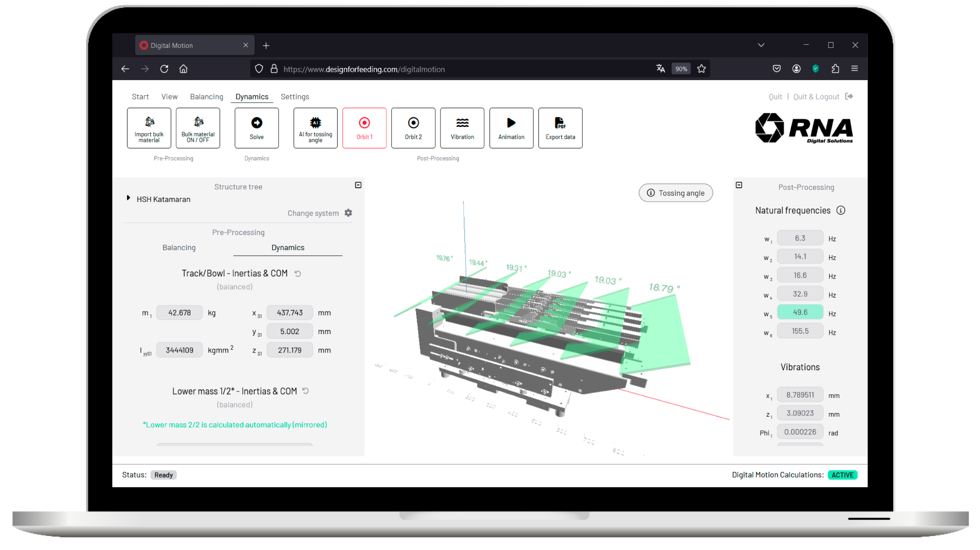Open the Pocket save icon
This screenshot has width=980, height=550.
pos(776,69)
